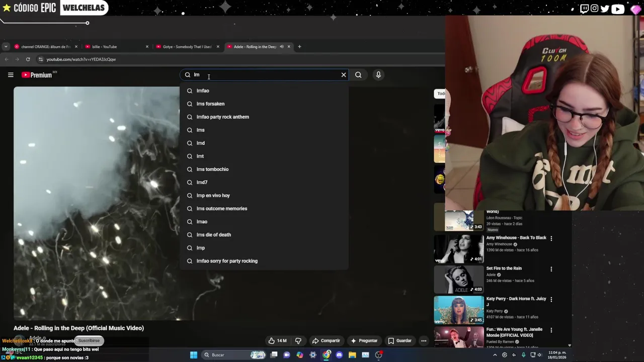Choose the 'lmao' suggestion
Image resolution: width=644 pixels, height=362 pixels.
click(264, 221)
